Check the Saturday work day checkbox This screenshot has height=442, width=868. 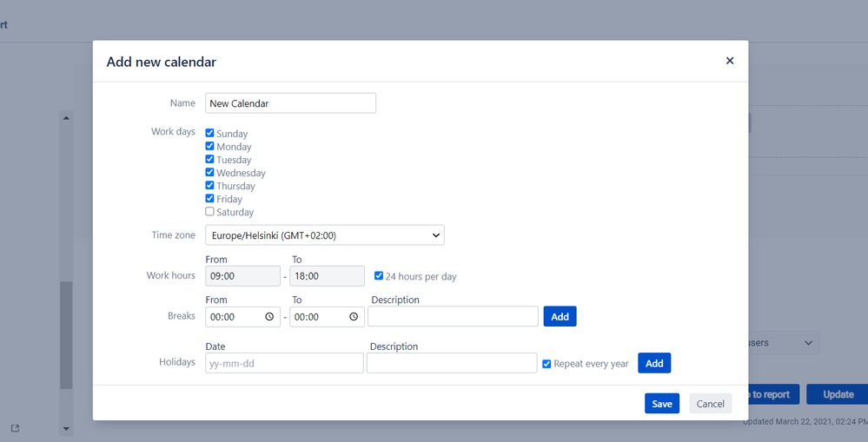click(x=209, y=211)
